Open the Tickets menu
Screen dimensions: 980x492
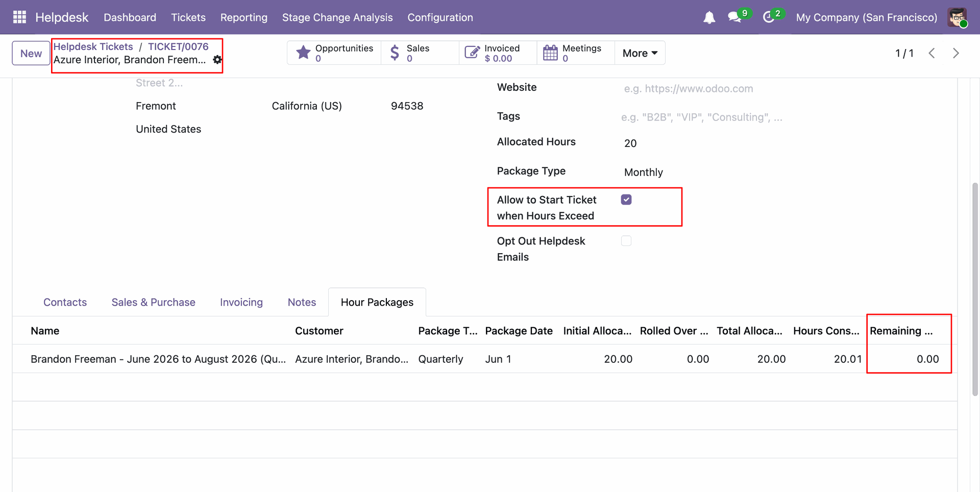188,17
